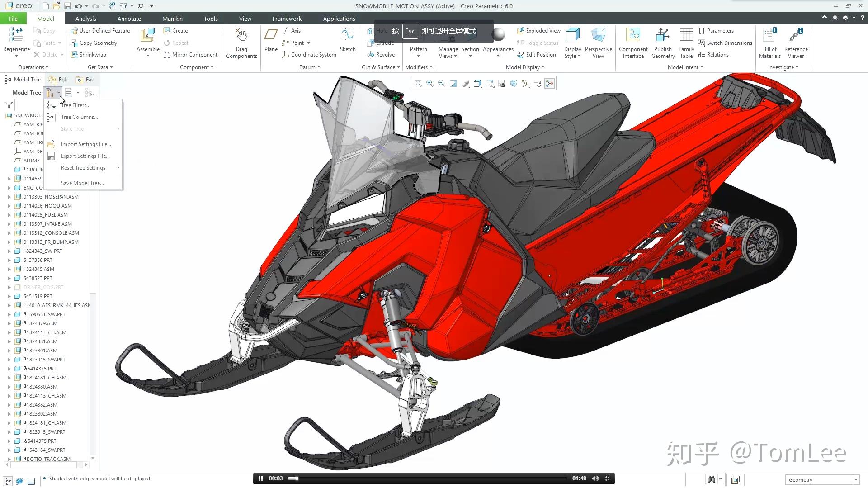Open Reset Tree Settings submenu
This screenshot has height=488, width=868.
(83, 168)
